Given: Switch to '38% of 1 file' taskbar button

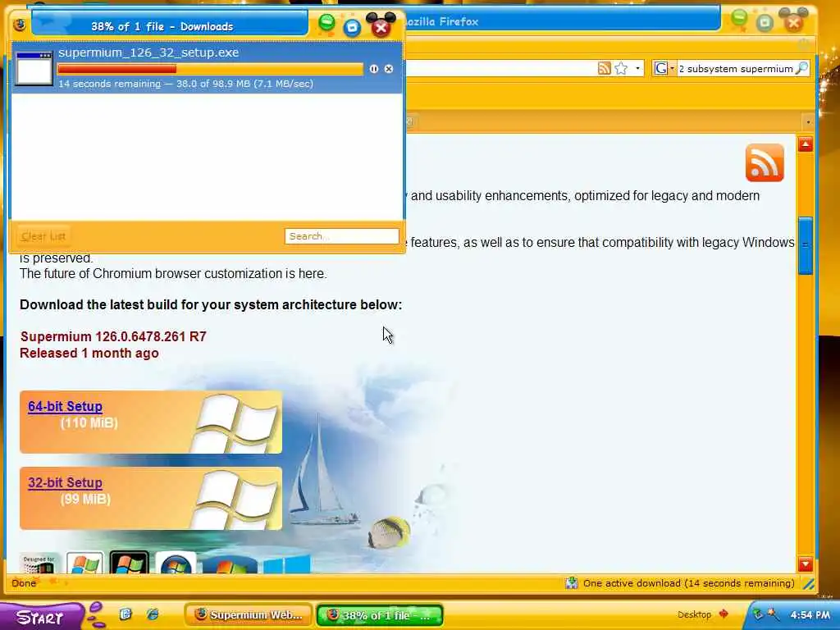Looking at the screenshot, I should [380, 615].
